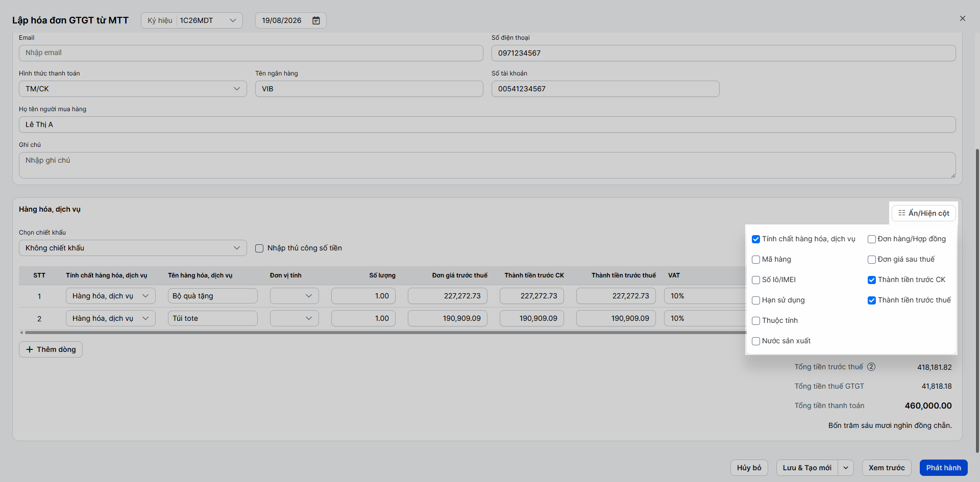The image size is (980, 482).
Task: Click the dialog vertical scrollbar
Action: [977, 301]
